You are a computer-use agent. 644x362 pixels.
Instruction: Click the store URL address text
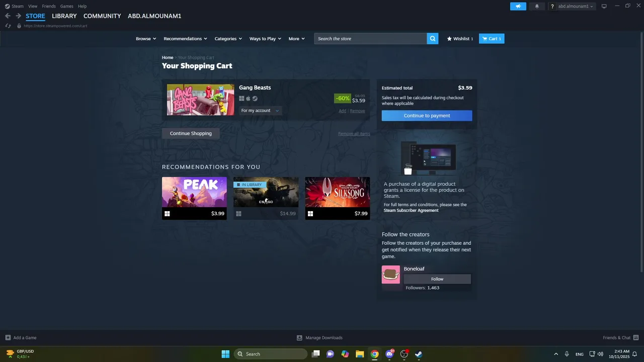pyautogui.click(x=55, y=26)
